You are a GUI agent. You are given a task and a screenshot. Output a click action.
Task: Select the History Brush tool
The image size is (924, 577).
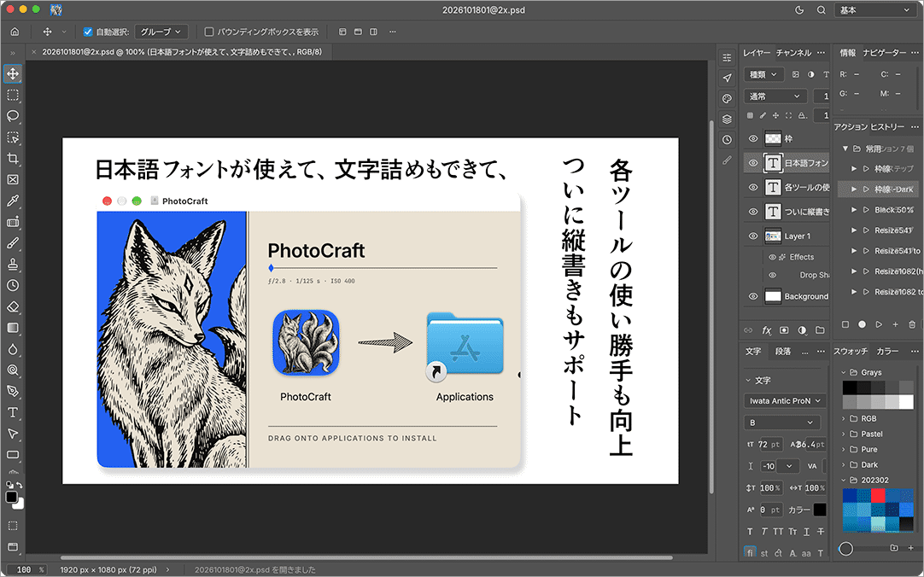click(x=12, y=286)
